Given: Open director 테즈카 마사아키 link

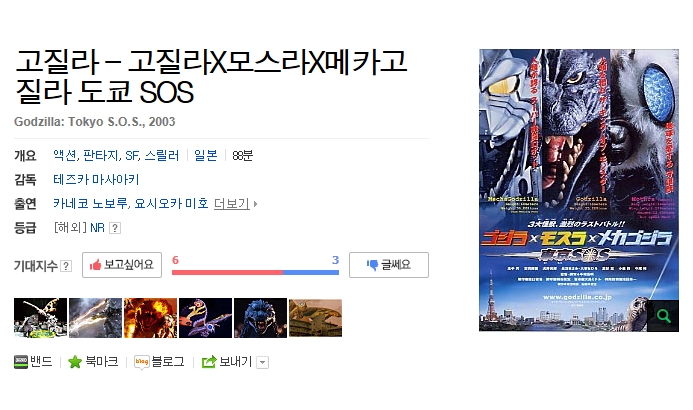Looking at the screenshot, I should [96, 179].
